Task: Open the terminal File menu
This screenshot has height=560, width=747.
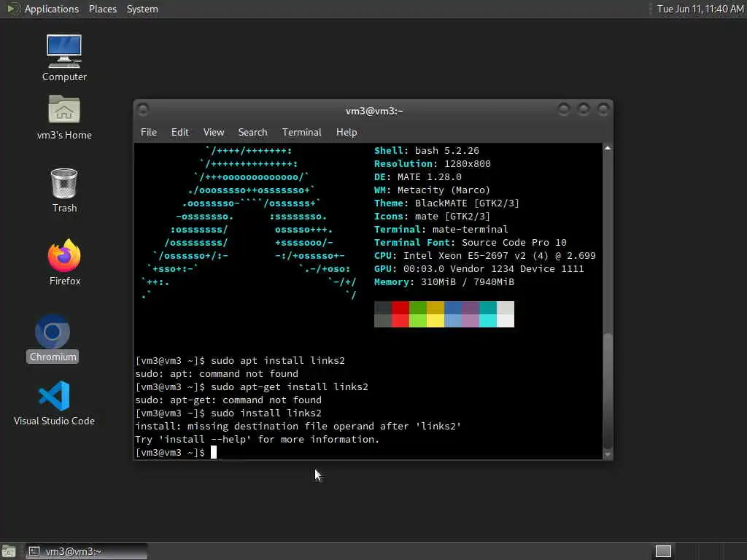Action: coord(149,133)
